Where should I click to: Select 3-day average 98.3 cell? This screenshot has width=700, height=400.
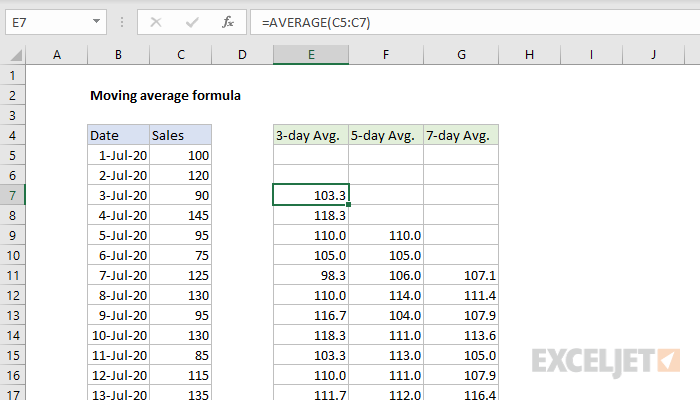pos(311,275)
